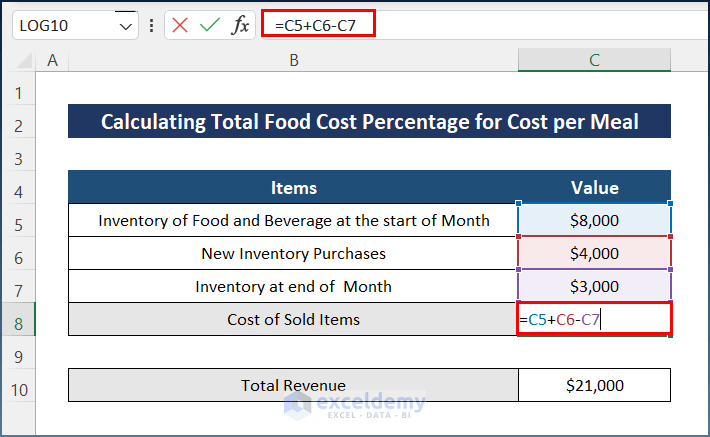Click the $8,000 value cell
This screenshot has width=710, height=437.
click(594, 220)
